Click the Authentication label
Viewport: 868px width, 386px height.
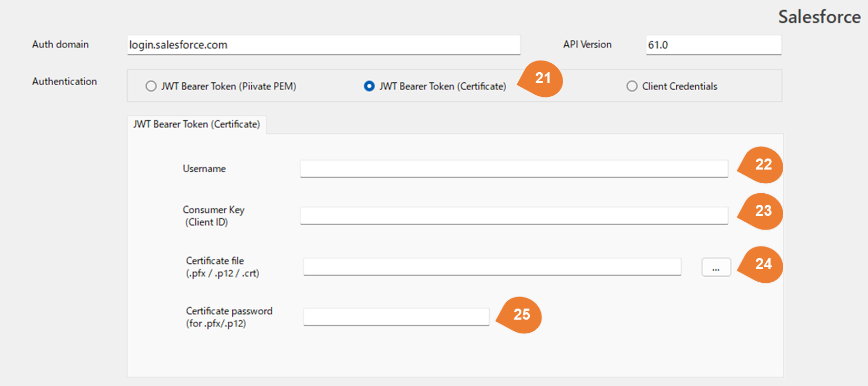pyautogui.click(x=64, y=82)
